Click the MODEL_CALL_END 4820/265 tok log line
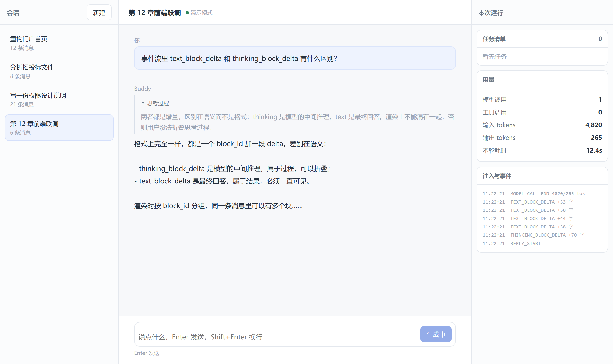 [x=534, y=193]
